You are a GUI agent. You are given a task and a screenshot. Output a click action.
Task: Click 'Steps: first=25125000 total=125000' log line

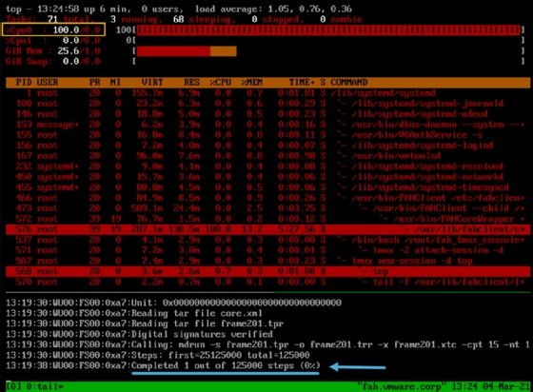tap(158, 355)
